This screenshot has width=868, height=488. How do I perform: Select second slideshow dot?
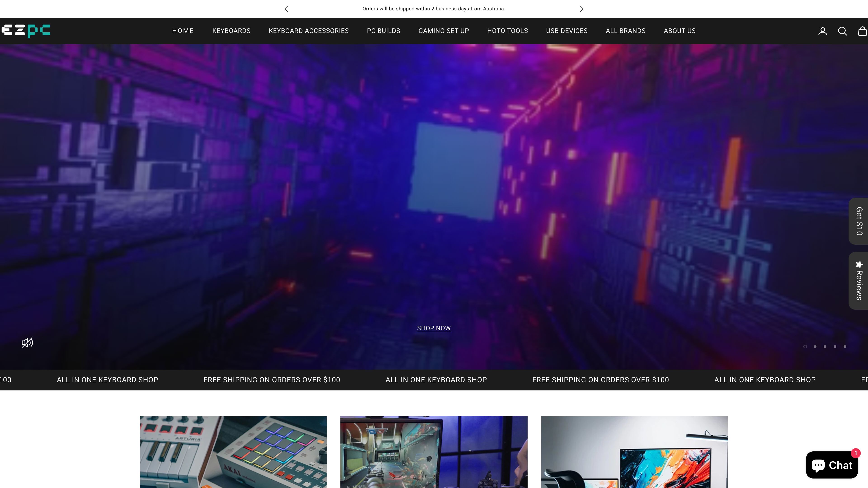tap(815, 347)
